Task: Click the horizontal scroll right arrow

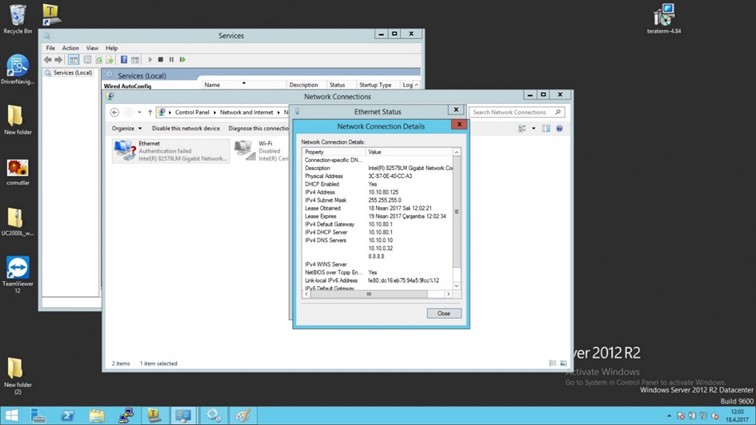Action: (448, 294)
